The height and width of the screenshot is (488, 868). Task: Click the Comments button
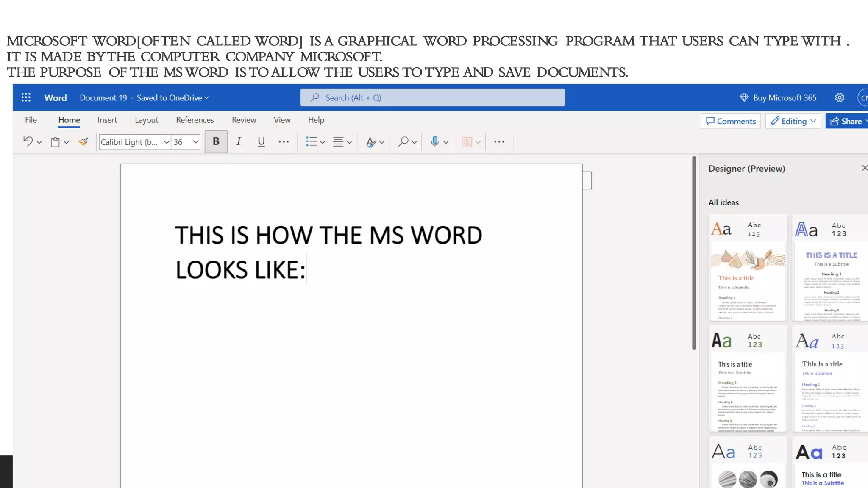click(731, 121)
